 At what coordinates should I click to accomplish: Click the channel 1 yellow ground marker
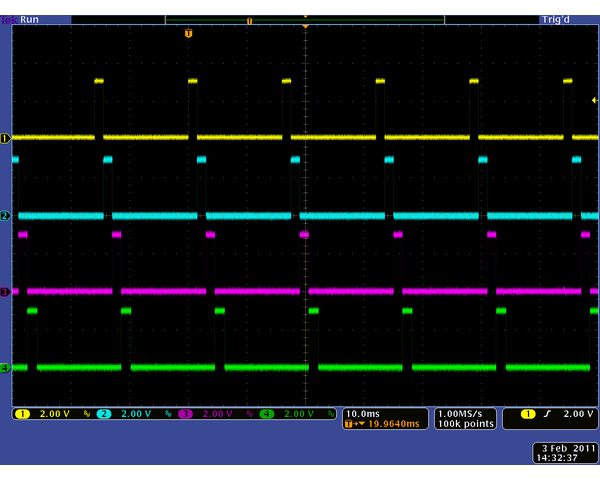(x=5, y=138)
